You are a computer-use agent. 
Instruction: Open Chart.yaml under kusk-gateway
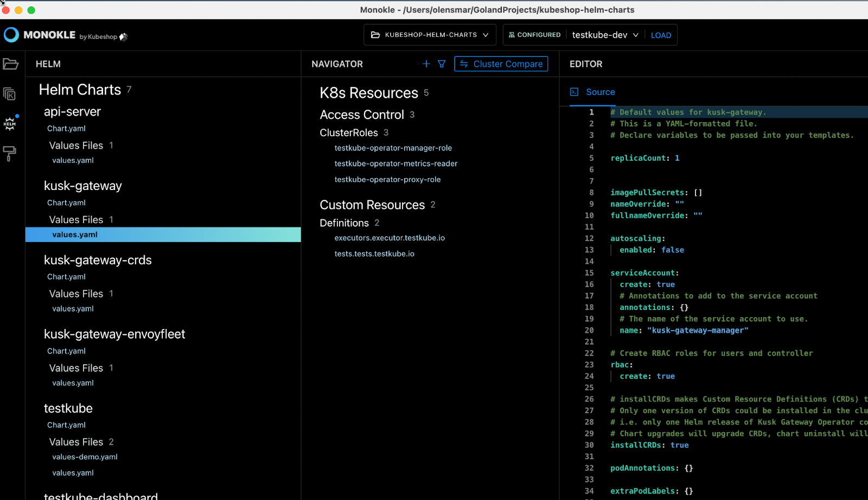66,203
